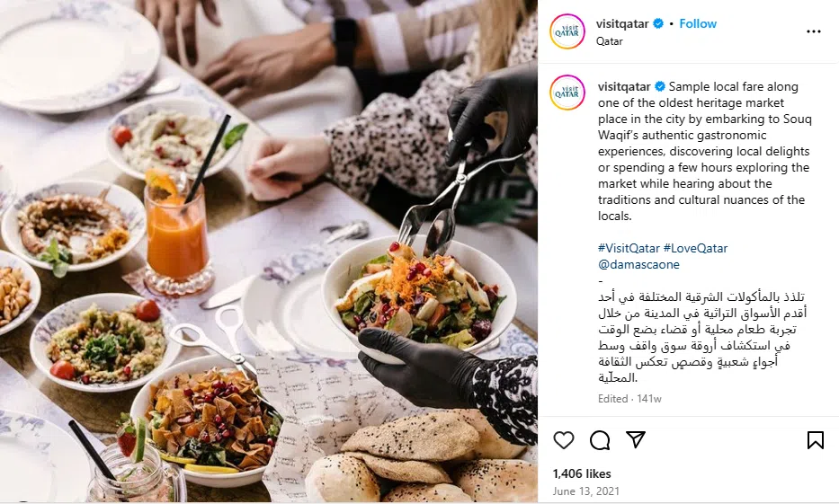839x504 pixels.
Task: Open comments via the speech bubble icon
Action: [x=600, y=440]
